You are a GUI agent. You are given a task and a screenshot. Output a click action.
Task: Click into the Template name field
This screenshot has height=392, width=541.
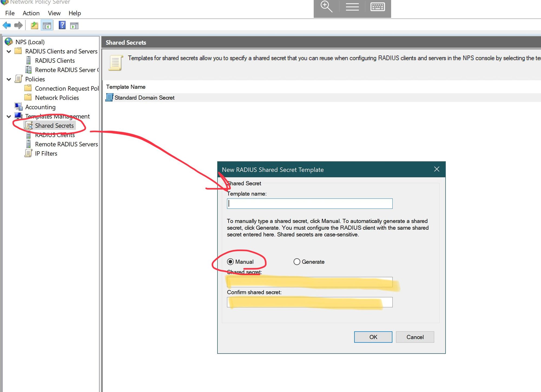click(x=309, y=203)
